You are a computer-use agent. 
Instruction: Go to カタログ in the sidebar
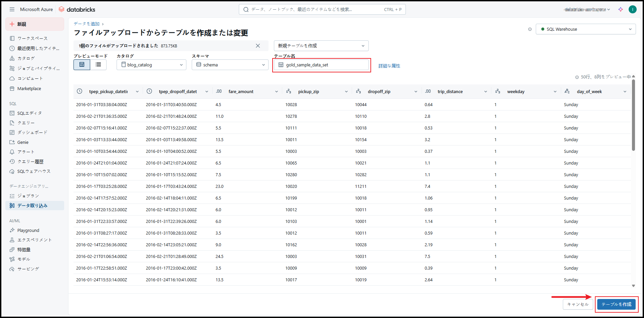[x=26, y=58]
